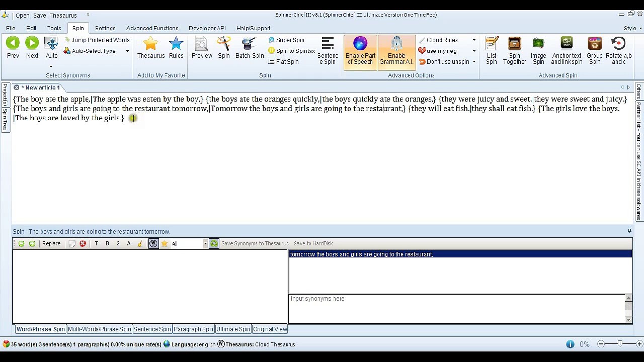
Task: Open the File menu
Action: click(11, 28)
